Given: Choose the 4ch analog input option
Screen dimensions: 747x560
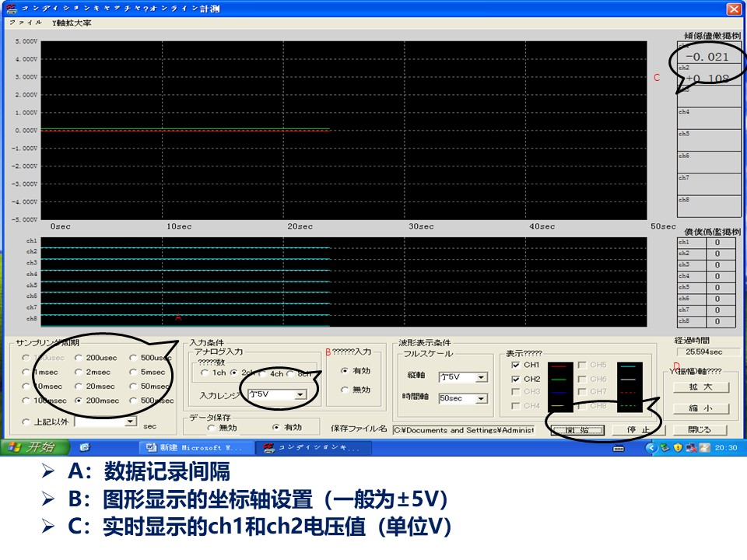Looking at the screenshot, I should coord(262,374).
